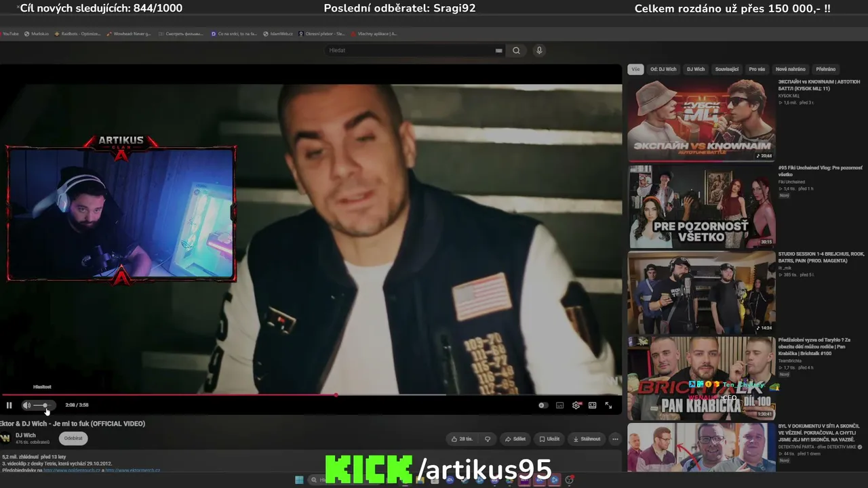The width and height of the screenshot is (868, 488).
Task: Open the more actions three-dot menu
Action: point(615,439)
